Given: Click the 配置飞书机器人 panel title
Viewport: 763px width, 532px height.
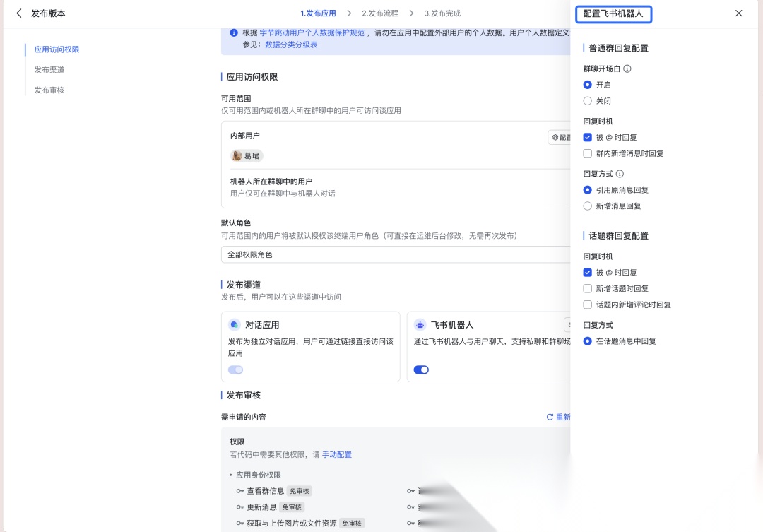Looking at the screenshot, I should (x=613, y=13).
